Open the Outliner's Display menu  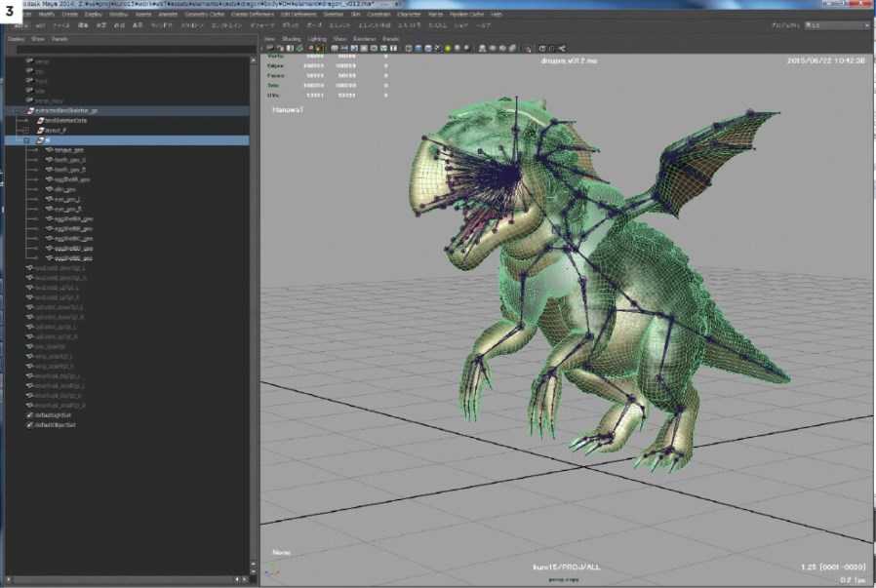17,39
